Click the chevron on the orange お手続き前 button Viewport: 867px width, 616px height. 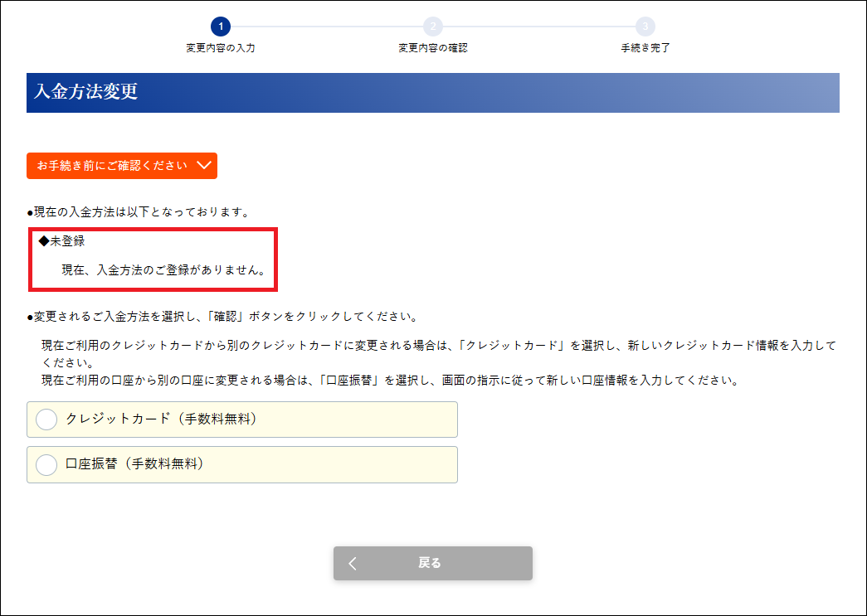[205, 166]
